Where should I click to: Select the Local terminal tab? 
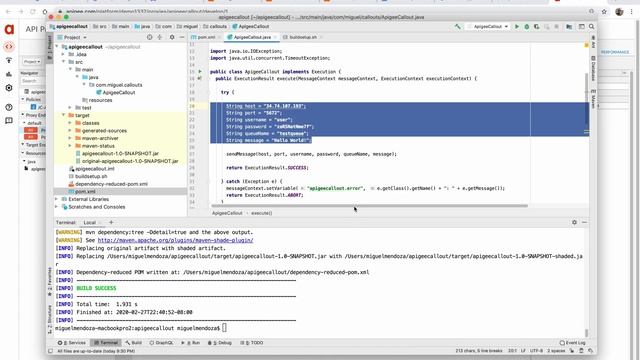click(90, 222)
